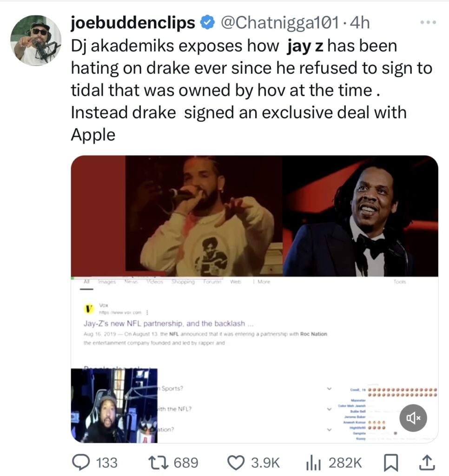Image resolution: width=449 pixels, height=476 pixels.
Task: Like the tweet with the heart icon
Action: click(237, 462)
